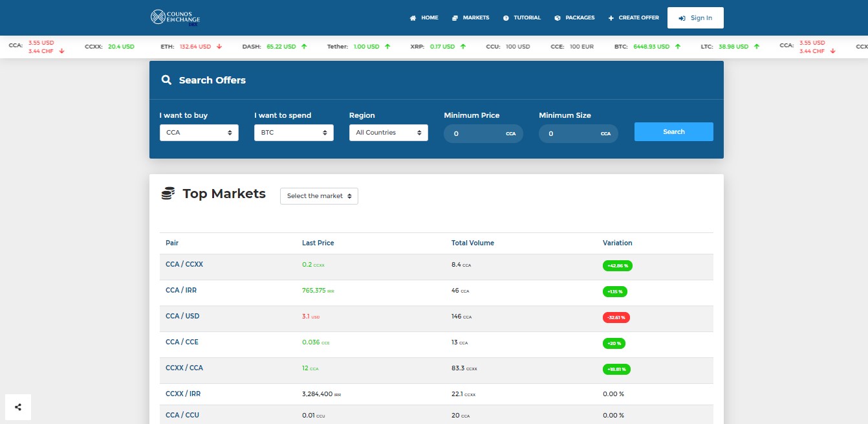Image resolution: width=868 pixels, height=424 pixels.
Task: Click the green up arrow next to BTC price
Action: (x=678, y=47)
